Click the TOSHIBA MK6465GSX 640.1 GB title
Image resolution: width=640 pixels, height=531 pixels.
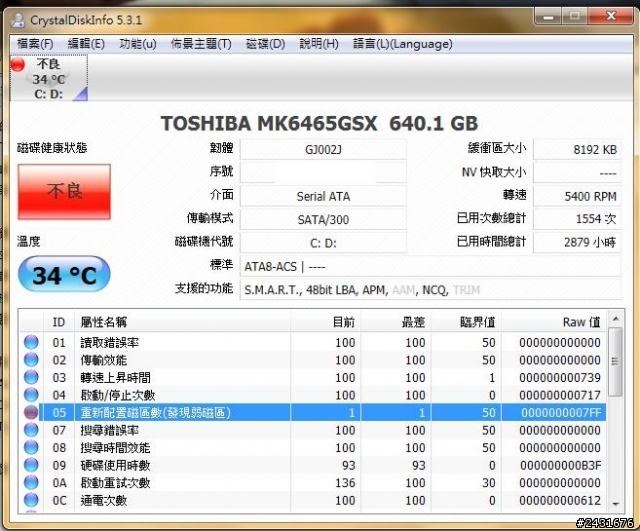(319, 123)
